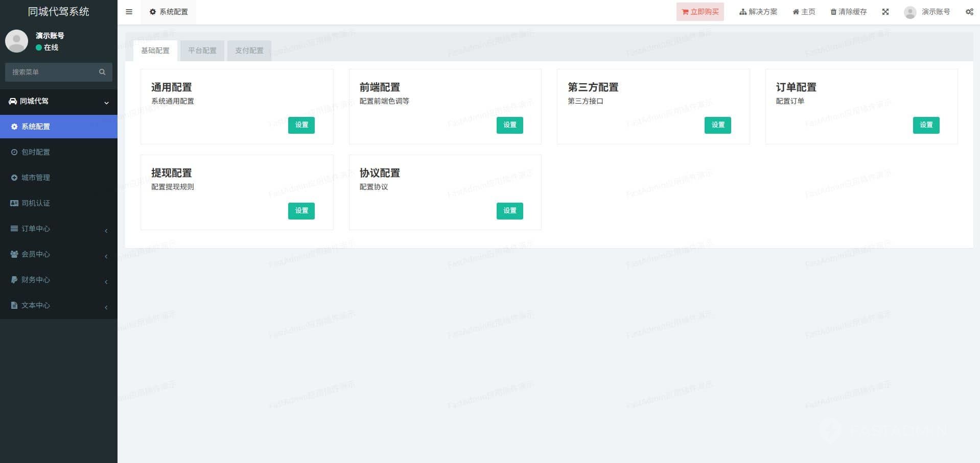Open 城市管理 in the sidebar
Screen dimensions: 980x463
point(59,178)
